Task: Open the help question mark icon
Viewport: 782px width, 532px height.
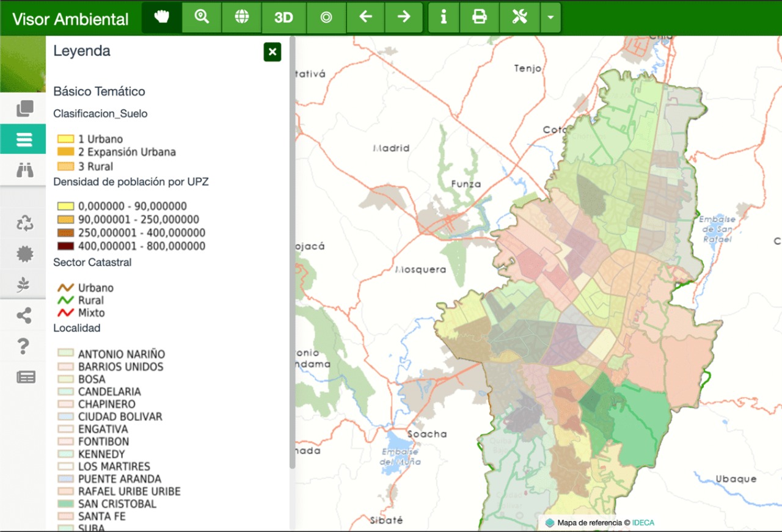Action: (23, 346)
